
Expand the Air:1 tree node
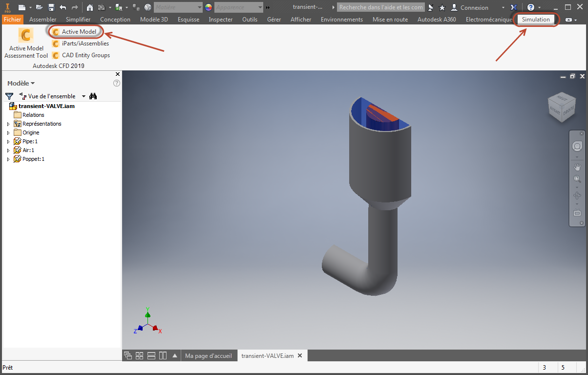point(8,151)
